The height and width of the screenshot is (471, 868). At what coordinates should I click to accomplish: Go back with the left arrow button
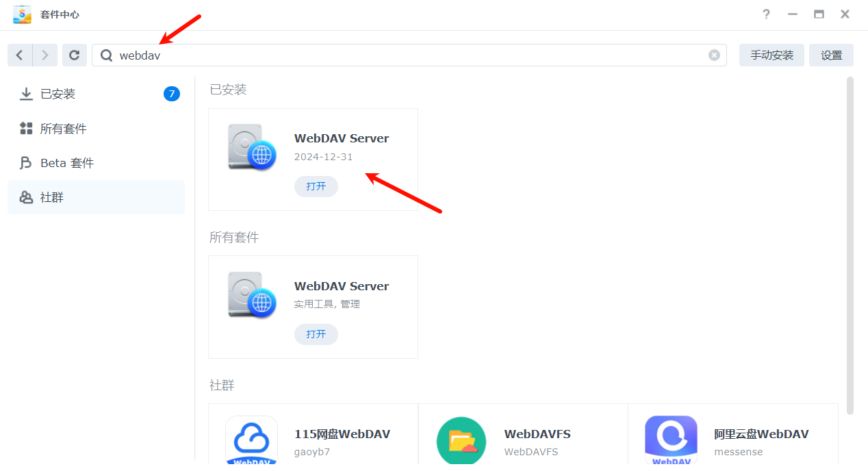click(x=19, y=55)
